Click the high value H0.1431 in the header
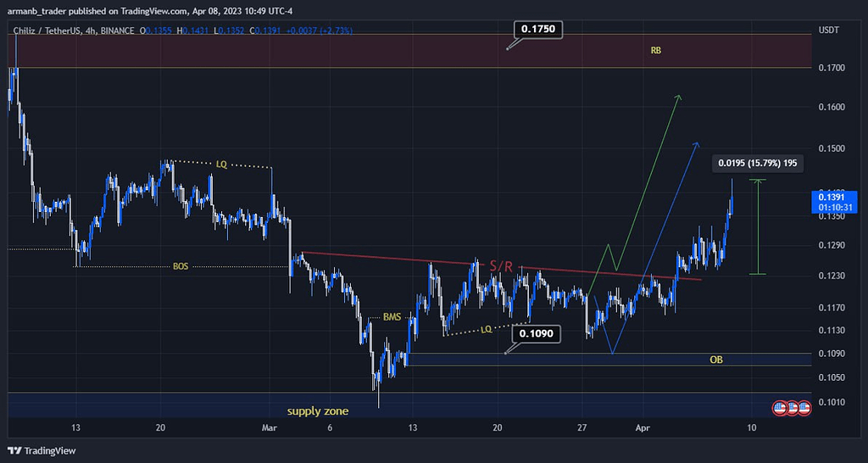Screen dimensions: 868x463 (x=193, y=31)
